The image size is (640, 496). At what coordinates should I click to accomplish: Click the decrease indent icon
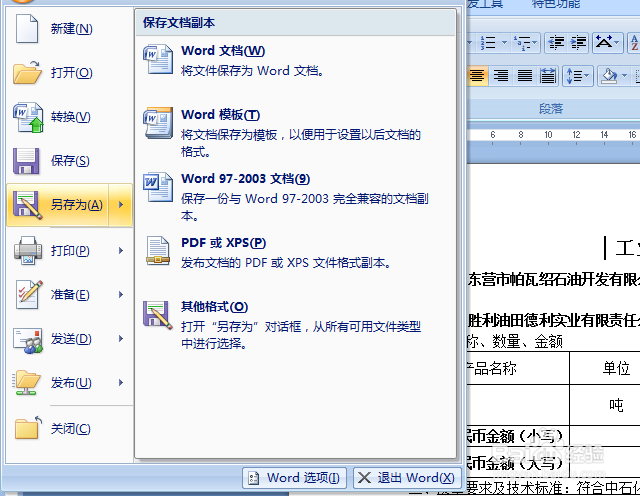click(x=556, y=42)
